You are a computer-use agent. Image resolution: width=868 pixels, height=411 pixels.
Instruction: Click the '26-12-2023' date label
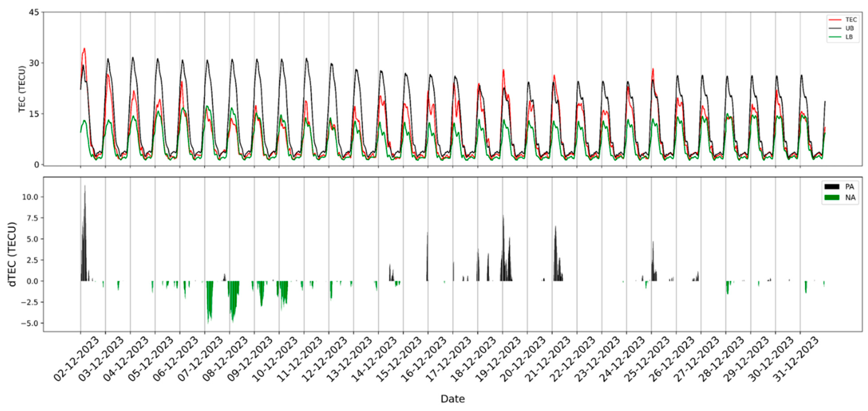[672, 360]
